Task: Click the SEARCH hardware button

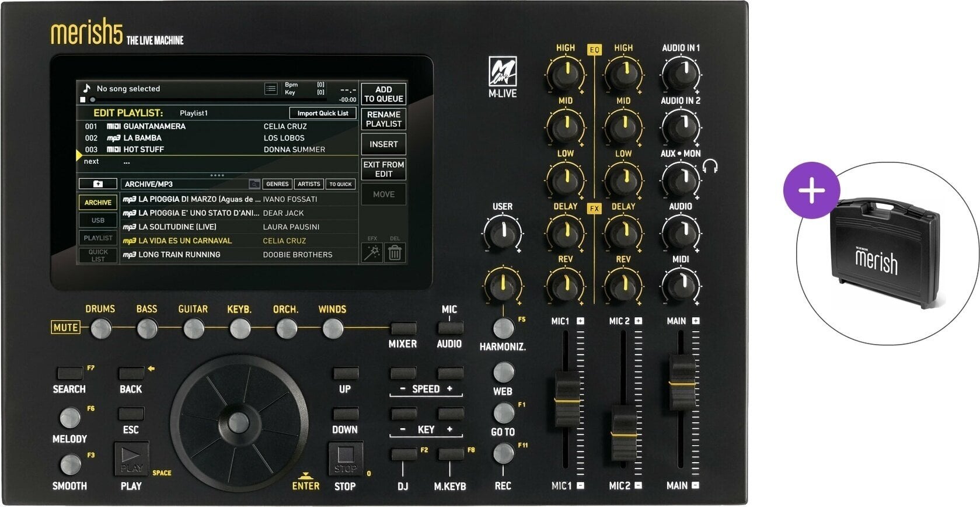Action: click(x=70, y=372)
